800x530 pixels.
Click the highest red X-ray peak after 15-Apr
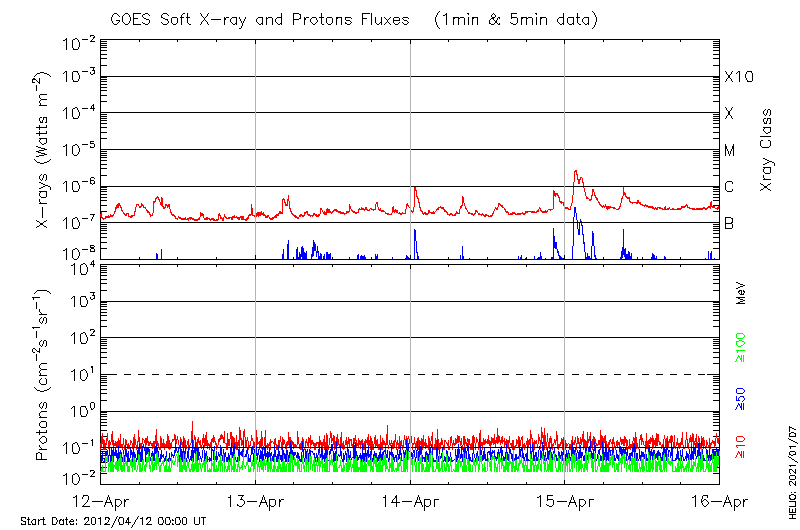coord(576,171)
